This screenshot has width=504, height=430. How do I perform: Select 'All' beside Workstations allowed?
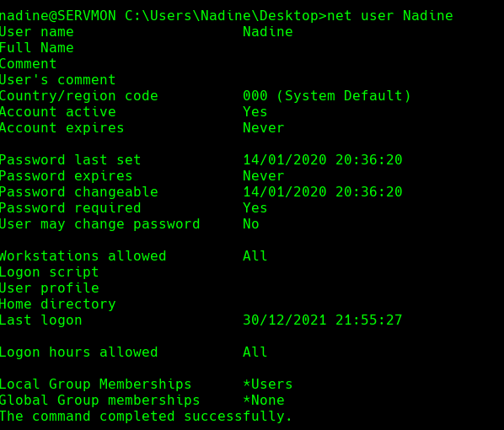coord(255,256)
